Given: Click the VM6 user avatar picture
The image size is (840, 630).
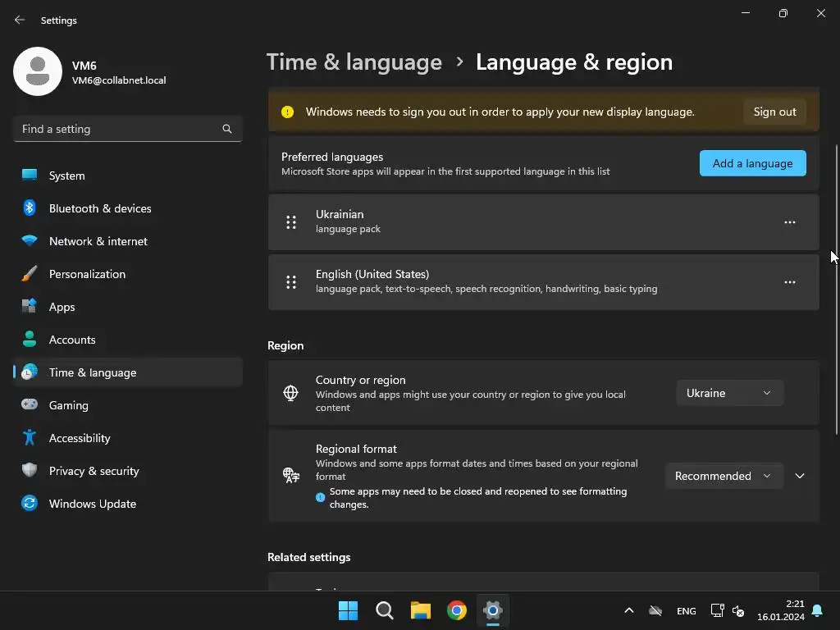Looking at the screenshot, I should point(38,71).
